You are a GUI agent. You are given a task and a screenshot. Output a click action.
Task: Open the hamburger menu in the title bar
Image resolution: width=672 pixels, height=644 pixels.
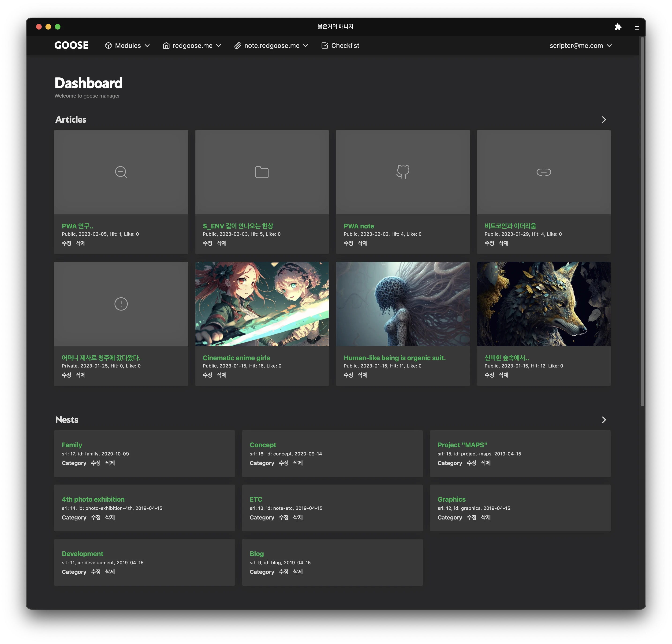point(637,27)
